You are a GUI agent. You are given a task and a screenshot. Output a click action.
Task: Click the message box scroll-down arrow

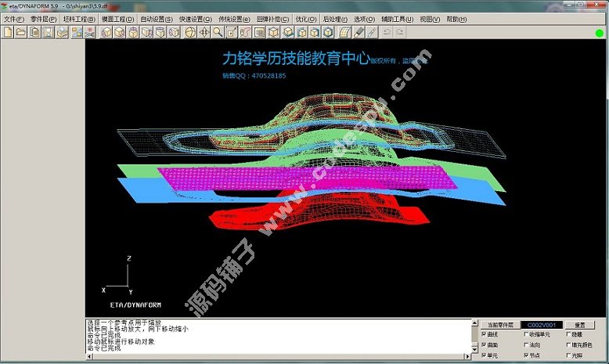pos(474,349)
